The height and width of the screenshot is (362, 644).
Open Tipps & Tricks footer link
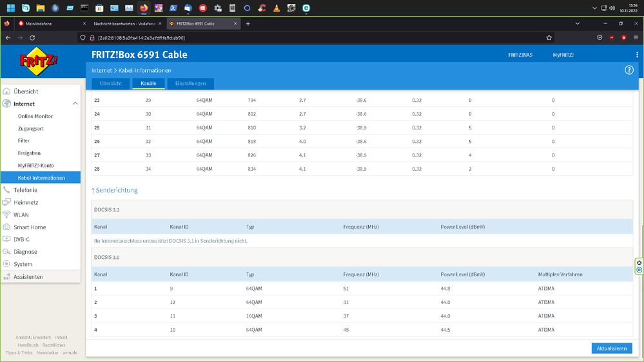pos(19,353)
